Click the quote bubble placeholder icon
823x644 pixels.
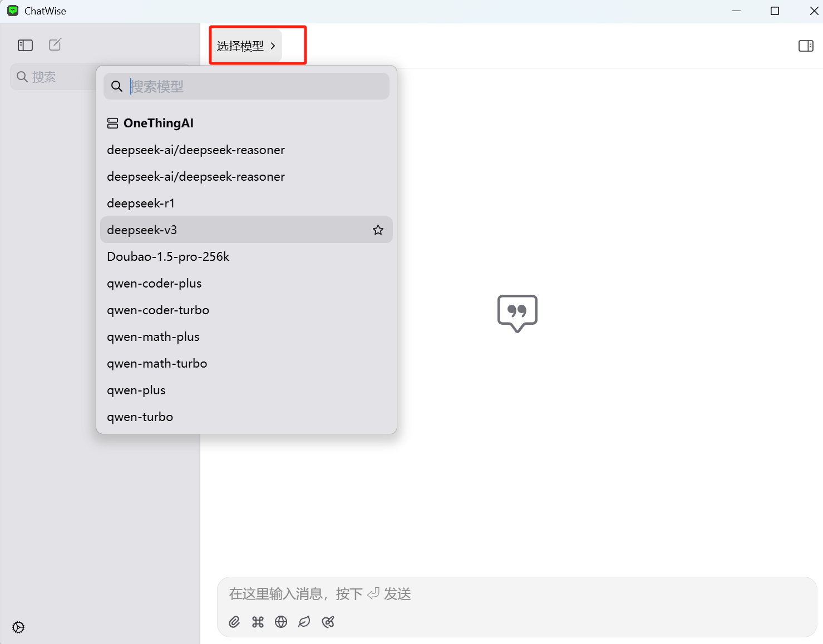click(x=518, y=313)
